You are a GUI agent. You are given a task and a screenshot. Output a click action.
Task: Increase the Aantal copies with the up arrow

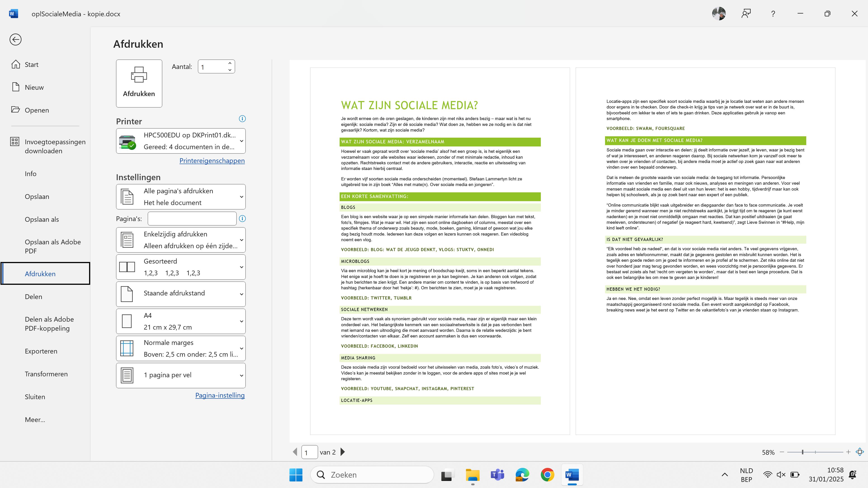tap(230, 63)
